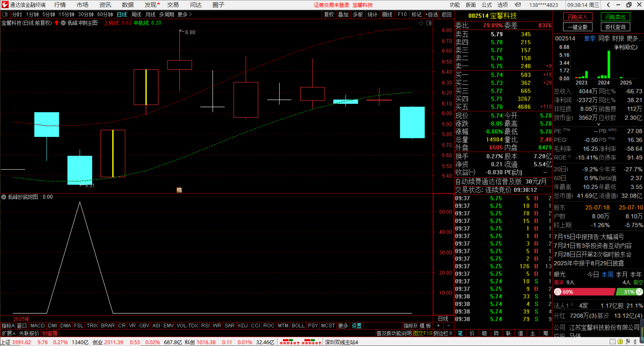Select 日线 daily period
644x346 pixels.
tap(122, 14)
